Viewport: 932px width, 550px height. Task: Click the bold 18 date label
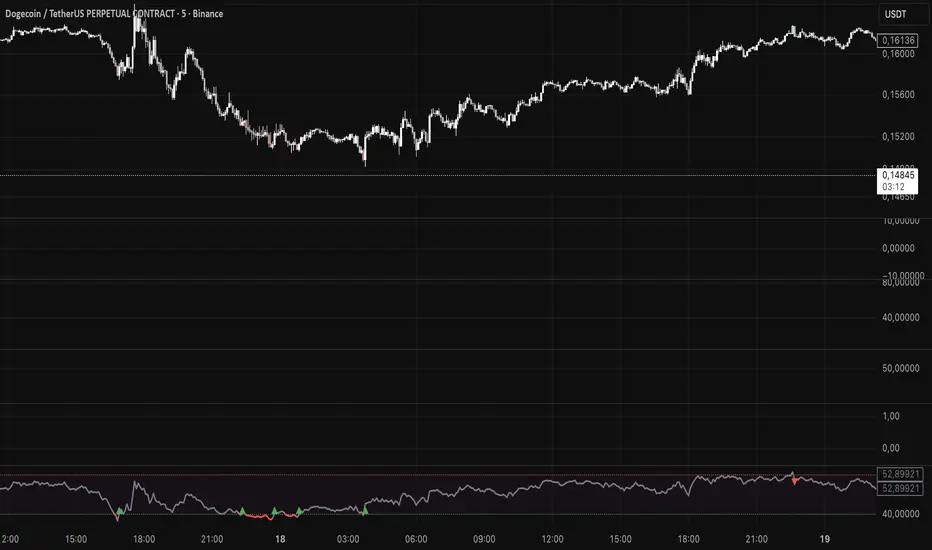(x=280, y=539)
